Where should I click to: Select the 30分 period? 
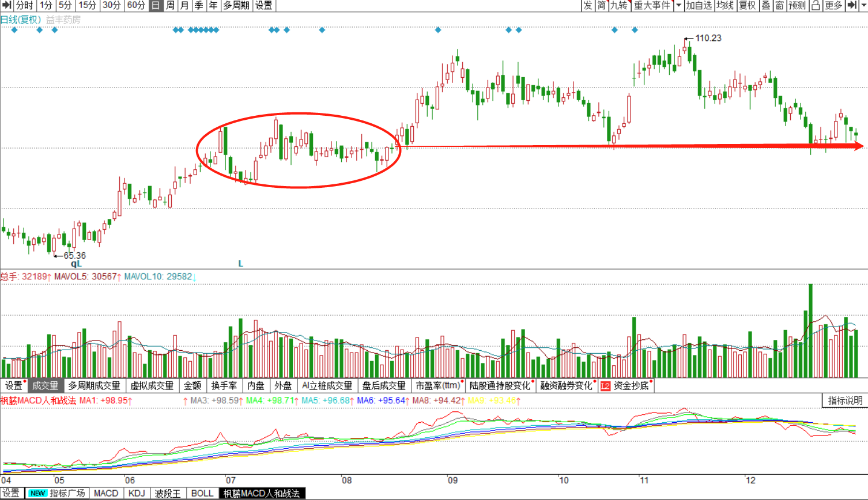click(x=112, y=5)
